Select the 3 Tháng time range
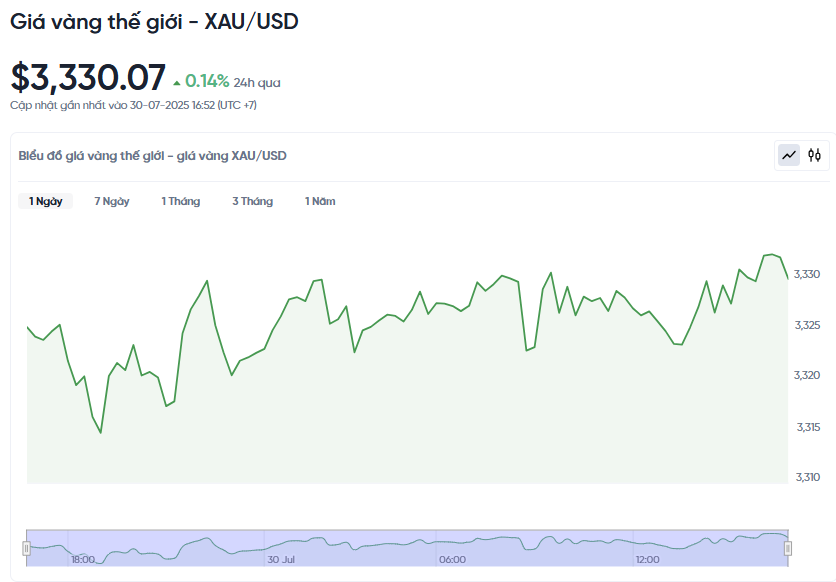This screenshot has height=582, width=836. pyautogui.click(x=252, y=201)
